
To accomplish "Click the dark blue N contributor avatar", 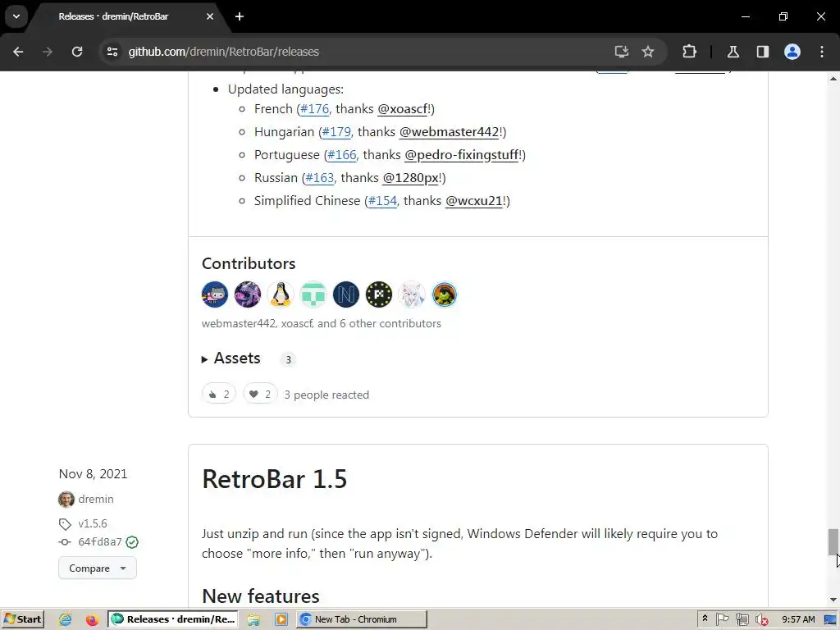I will coord(346,294).
